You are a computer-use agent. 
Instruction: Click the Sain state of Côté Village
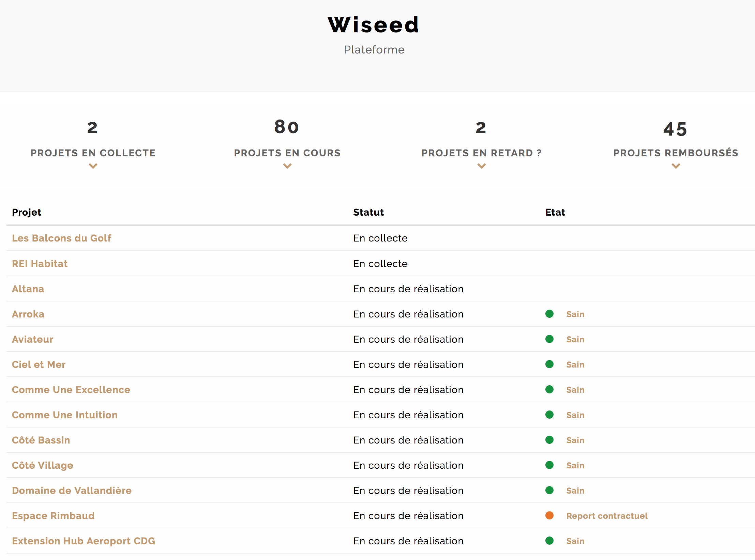point(575,465)
